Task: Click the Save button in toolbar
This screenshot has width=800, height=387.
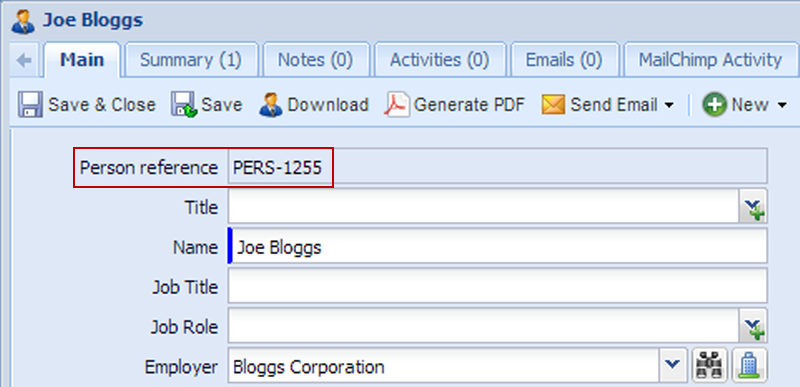Action: (207, 105)
